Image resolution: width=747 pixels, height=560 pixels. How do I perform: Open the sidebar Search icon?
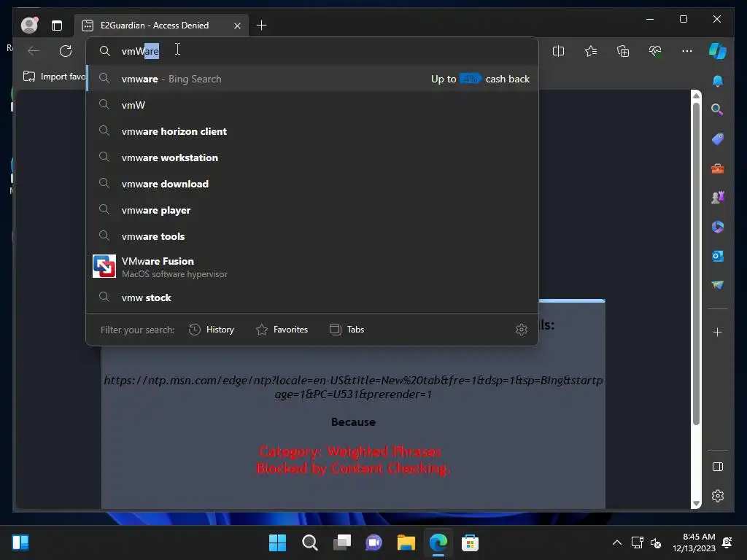coord(718,109)
